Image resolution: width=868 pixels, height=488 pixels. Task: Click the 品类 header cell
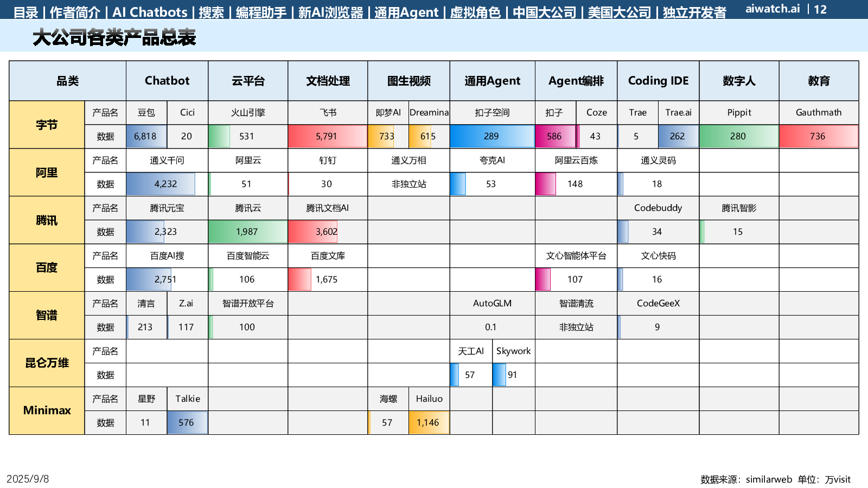coord(68,81)
